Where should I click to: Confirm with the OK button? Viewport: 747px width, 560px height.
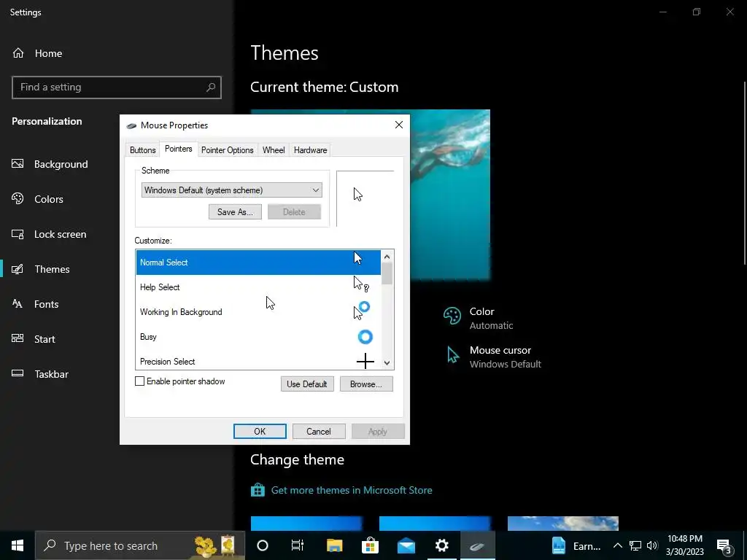(x=260, y=432)
